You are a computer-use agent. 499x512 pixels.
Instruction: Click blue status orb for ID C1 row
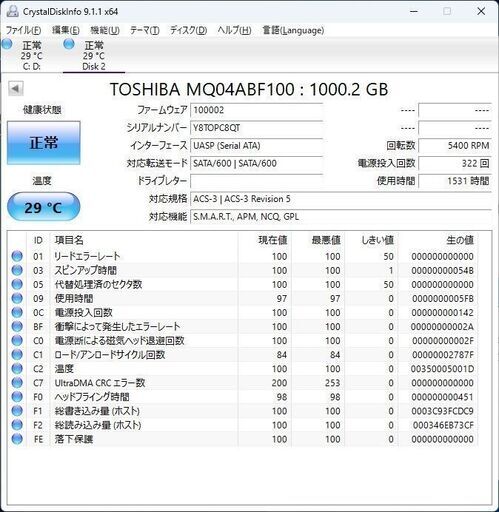(17, 354)
